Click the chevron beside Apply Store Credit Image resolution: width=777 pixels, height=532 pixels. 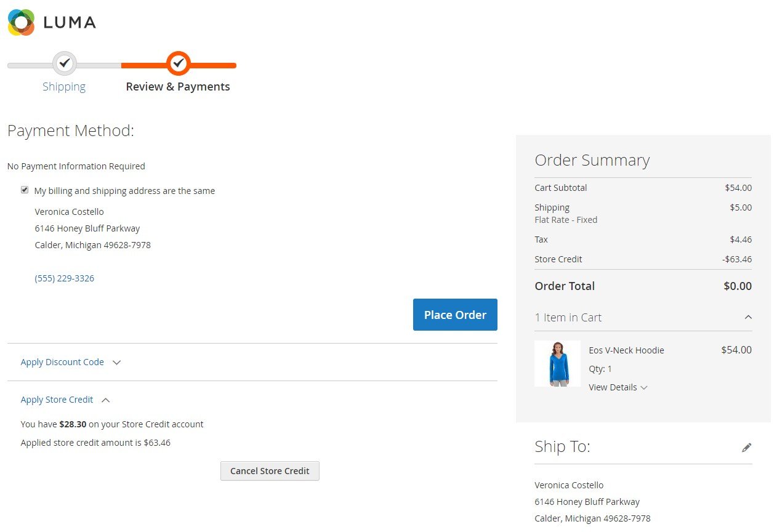coord(105,400)
